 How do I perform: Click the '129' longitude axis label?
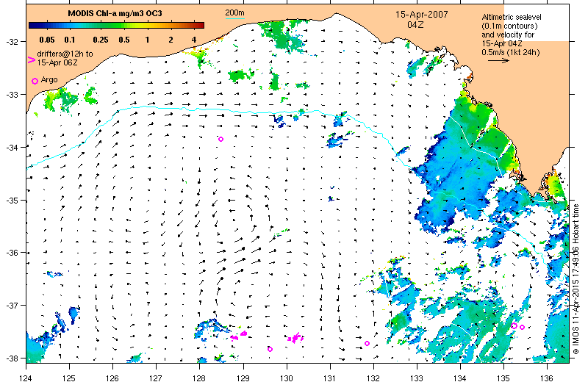click(243, 378)
